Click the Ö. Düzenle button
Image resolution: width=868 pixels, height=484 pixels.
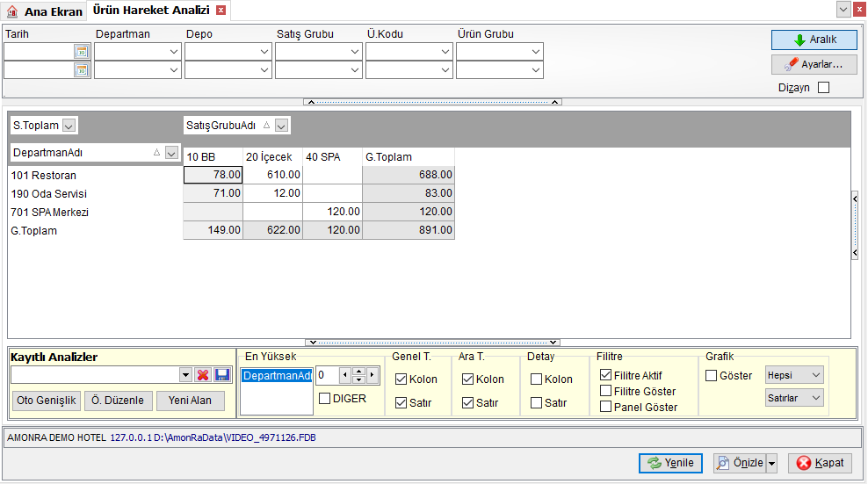pyautogui.click(x=118, y=401)
